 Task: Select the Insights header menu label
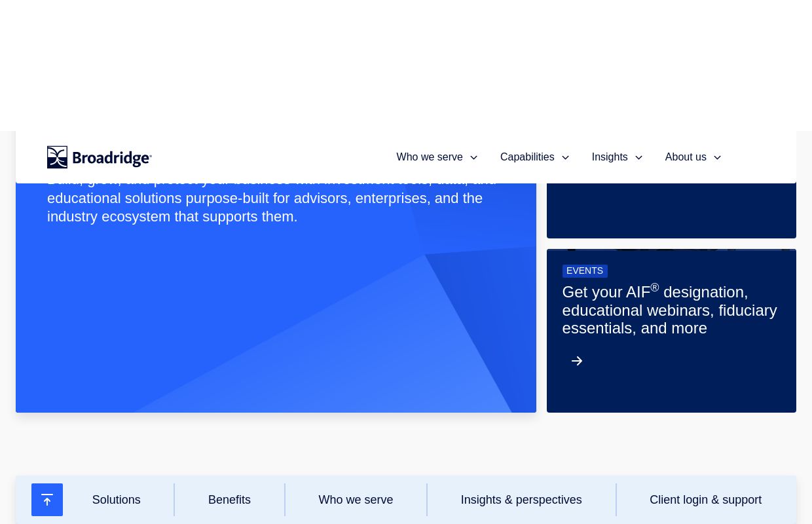pos(609,157)
